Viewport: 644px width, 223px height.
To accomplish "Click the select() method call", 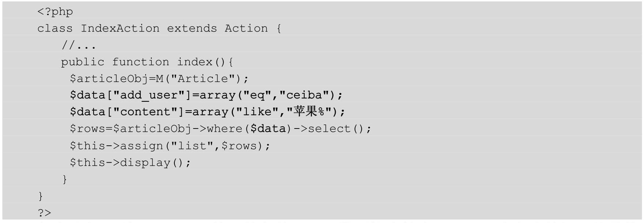I will pos(336,129).
